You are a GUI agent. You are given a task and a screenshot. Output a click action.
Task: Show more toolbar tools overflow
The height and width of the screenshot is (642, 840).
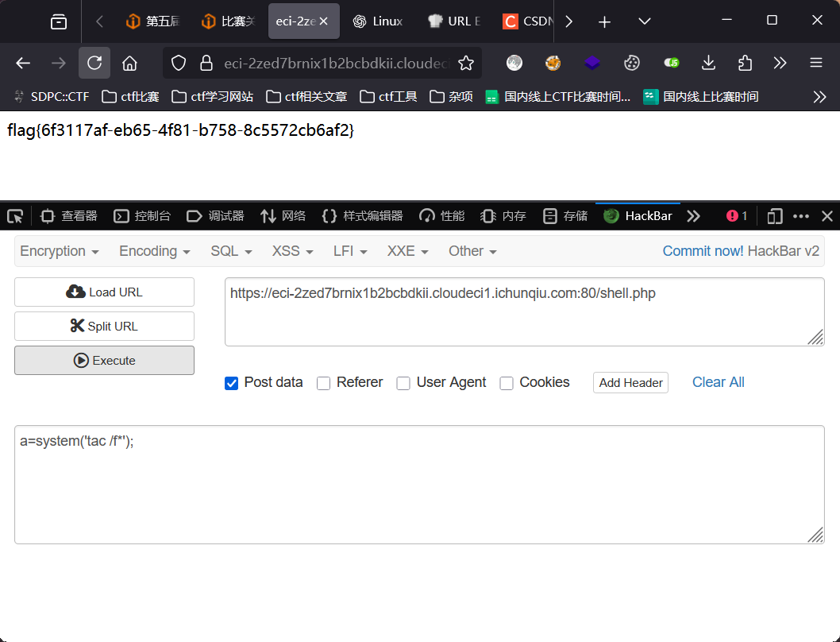click(780, 64)
